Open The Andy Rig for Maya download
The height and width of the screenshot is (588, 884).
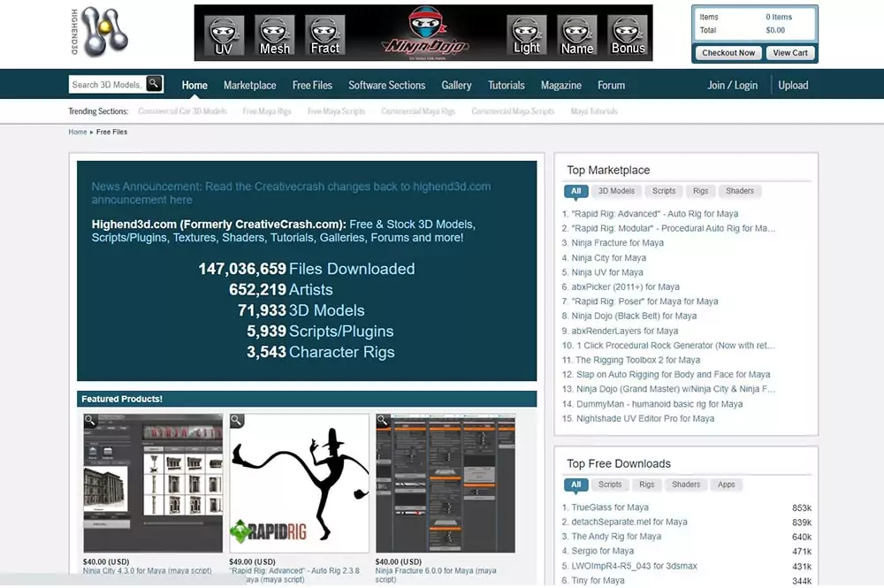pos(616,537)
